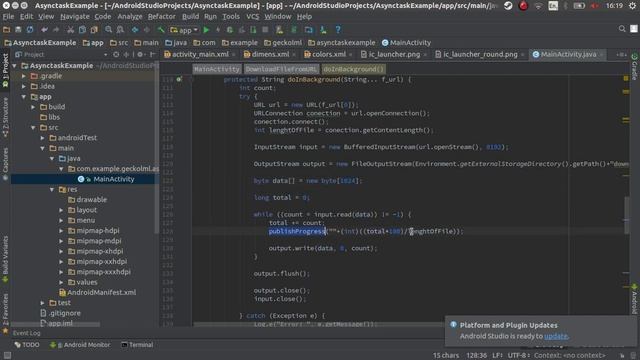Open the app run configuration dropdown
This screenshot has height=360, width=640.
click(184, 30)
